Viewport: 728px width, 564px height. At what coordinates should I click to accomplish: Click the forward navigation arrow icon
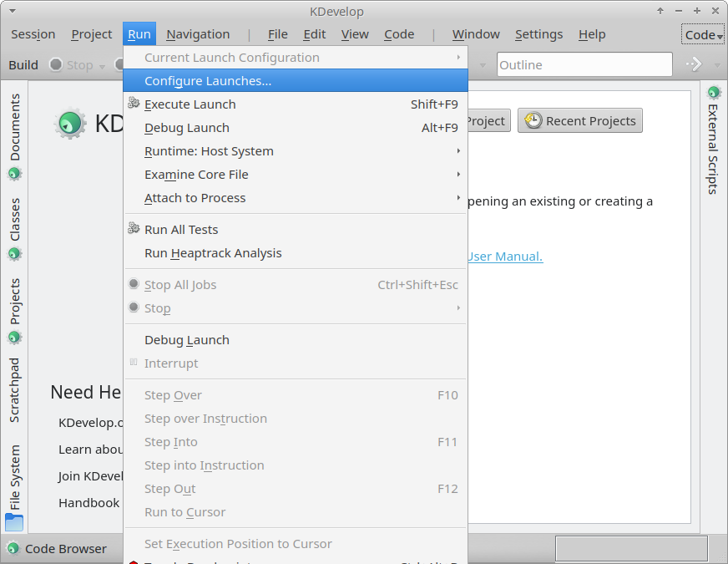pyautogui.click(x=694, y=64)
